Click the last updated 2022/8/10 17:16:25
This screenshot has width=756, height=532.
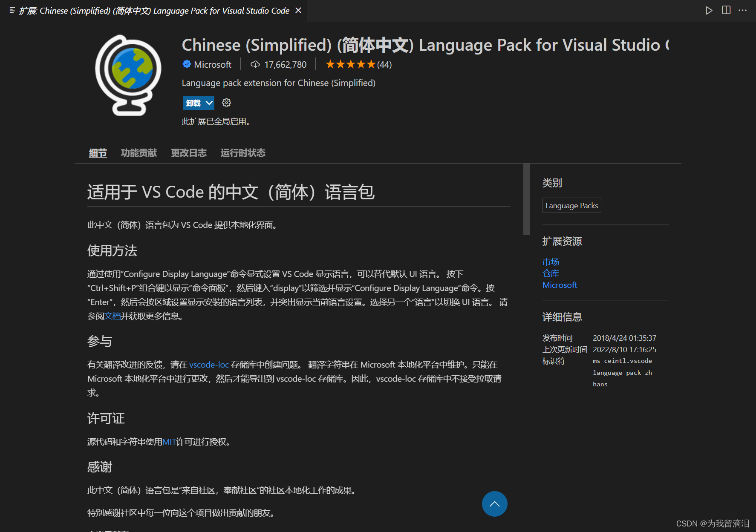(x=624, y=349)
